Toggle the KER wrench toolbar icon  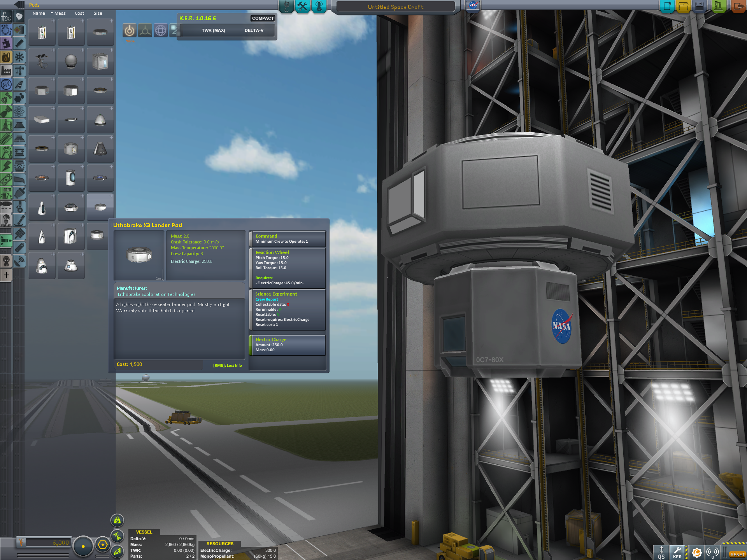point(677,552)
